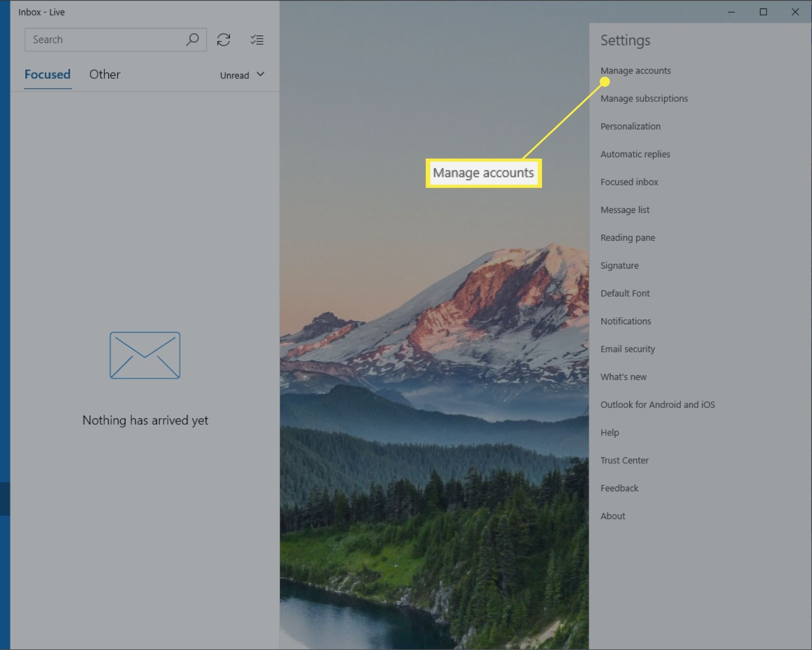Click the empty inbox envelope icon
The width and height of the screenshot is (812, 650).
[145, 355]
